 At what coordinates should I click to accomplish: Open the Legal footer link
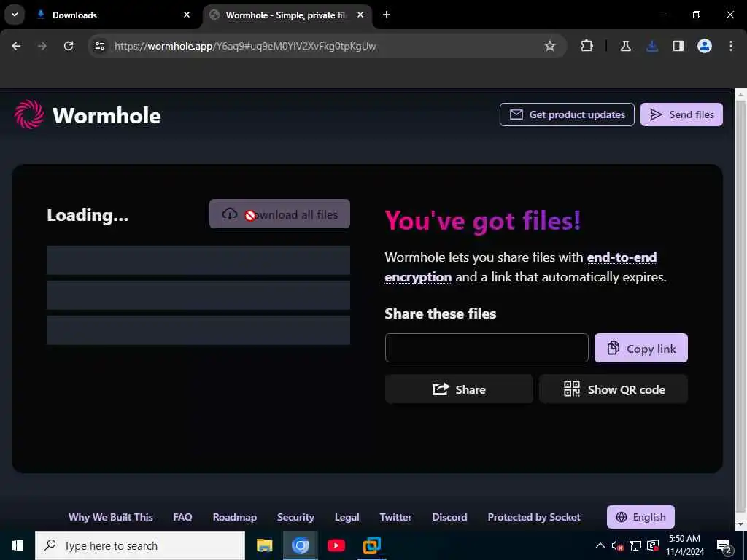[347, 517]
